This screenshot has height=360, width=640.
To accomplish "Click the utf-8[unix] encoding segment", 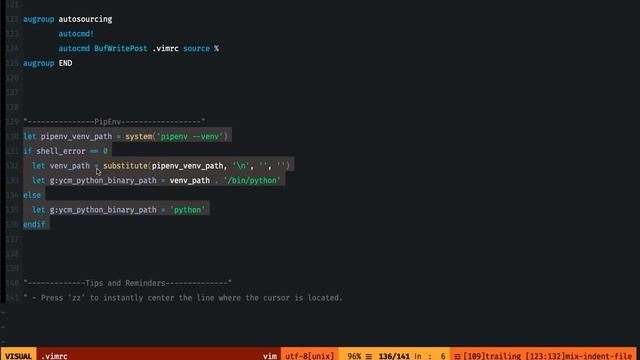I will point(309,356).
